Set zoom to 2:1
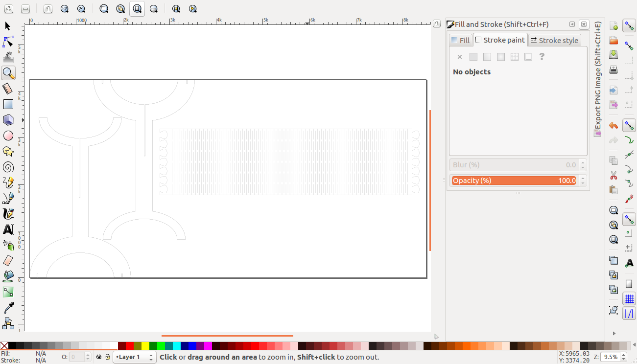 [x=81, y=9]
